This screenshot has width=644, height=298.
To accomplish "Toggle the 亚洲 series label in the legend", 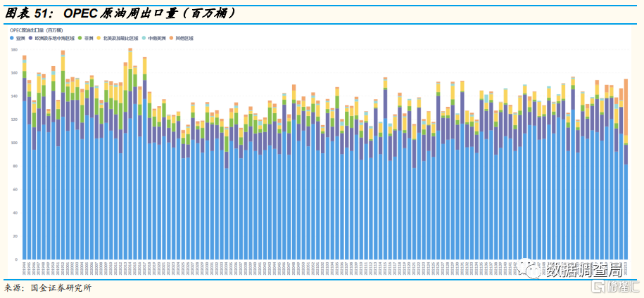I will tap(20, 37).
